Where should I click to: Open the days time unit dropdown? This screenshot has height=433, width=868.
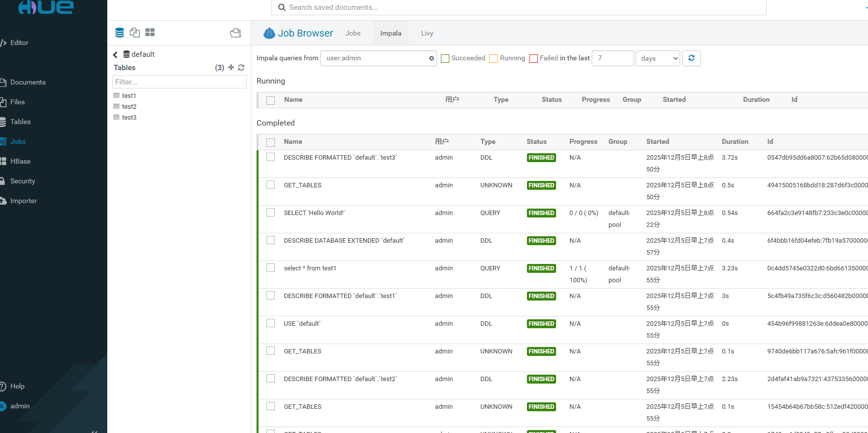coord(657,58)
